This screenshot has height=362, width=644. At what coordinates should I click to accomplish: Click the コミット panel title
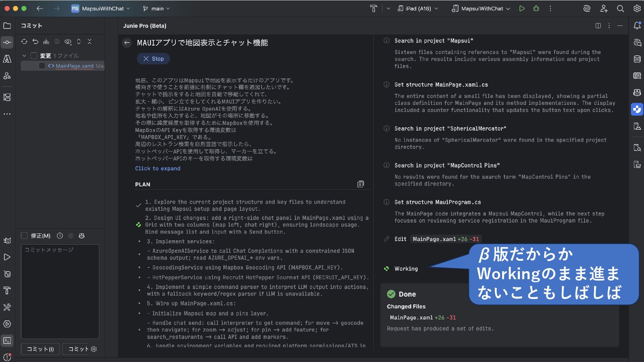32,25
